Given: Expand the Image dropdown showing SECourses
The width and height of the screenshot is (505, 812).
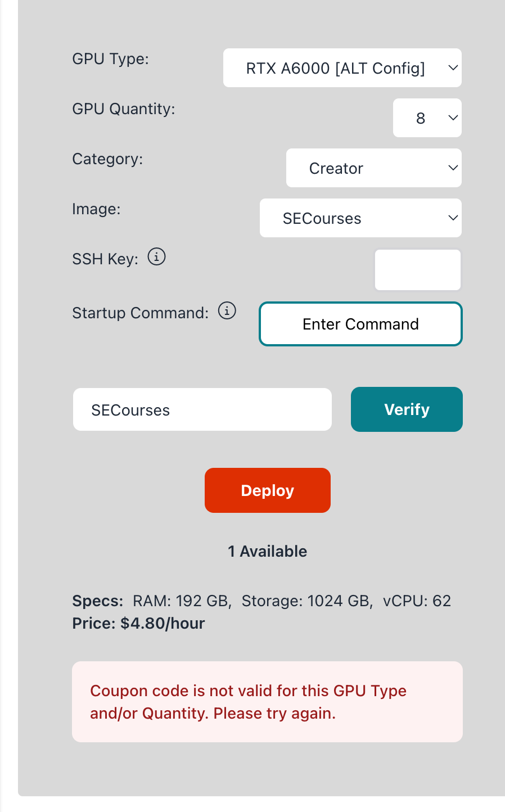Looking at the screenshot, I should pyautogui.click(x=360, y=218).
